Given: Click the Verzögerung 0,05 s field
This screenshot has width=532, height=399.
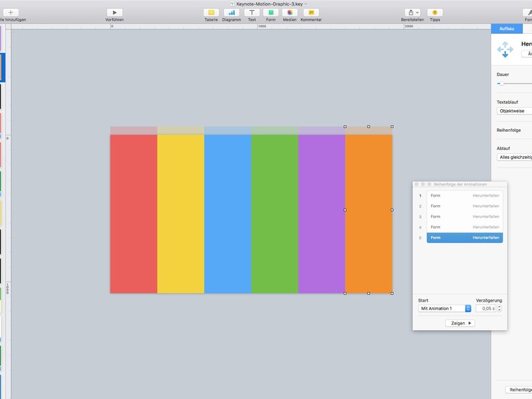Looking at the screenshot, I should (486, 309).
